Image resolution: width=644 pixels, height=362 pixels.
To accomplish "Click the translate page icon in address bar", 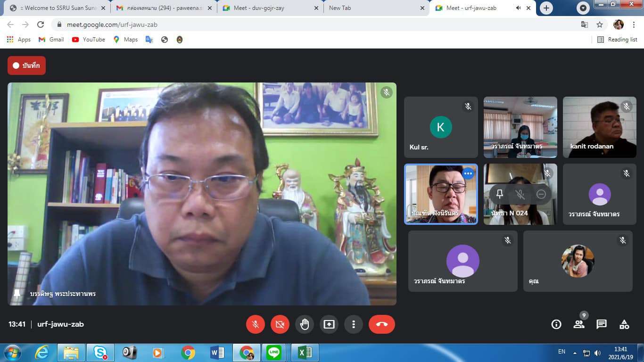I will 584,25.
